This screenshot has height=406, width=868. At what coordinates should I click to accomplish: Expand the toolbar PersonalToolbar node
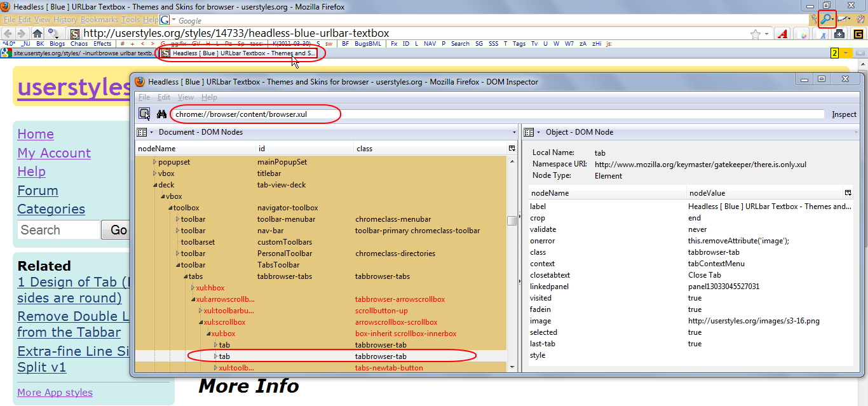coord(177,254)
